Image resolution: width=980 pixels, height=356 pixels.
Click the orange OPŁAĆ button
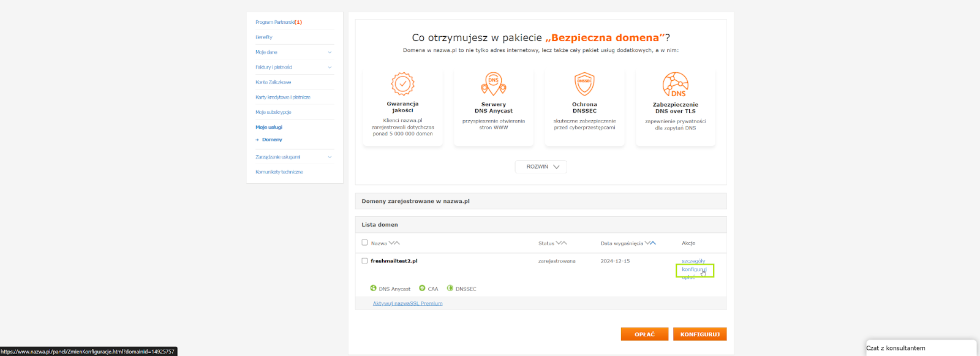pos(644,334)
